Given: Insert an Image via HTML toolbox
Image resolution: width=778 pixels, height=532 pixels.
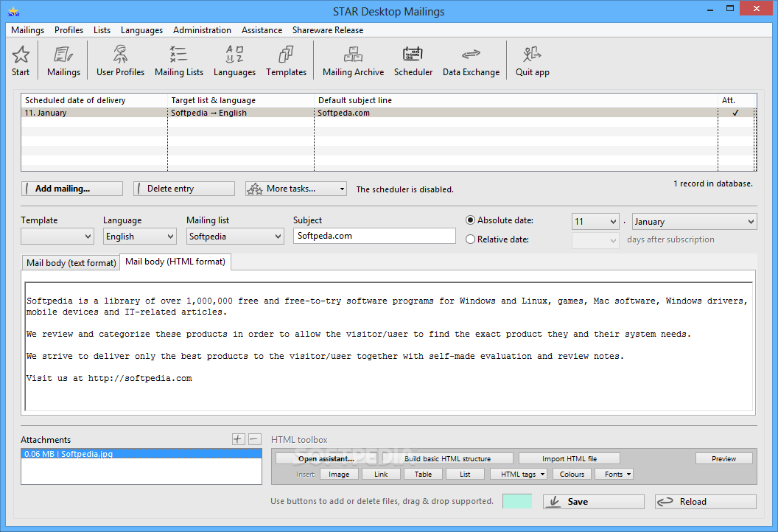Looking at the screenshot, I should 339,474.
